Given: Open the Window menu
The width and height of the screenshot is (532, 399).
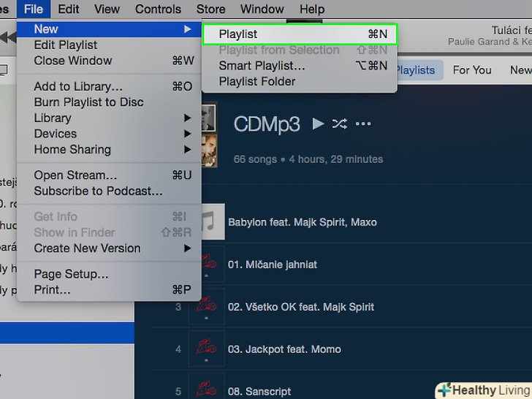Looking at the screenshot, I should tap(262, 9).
